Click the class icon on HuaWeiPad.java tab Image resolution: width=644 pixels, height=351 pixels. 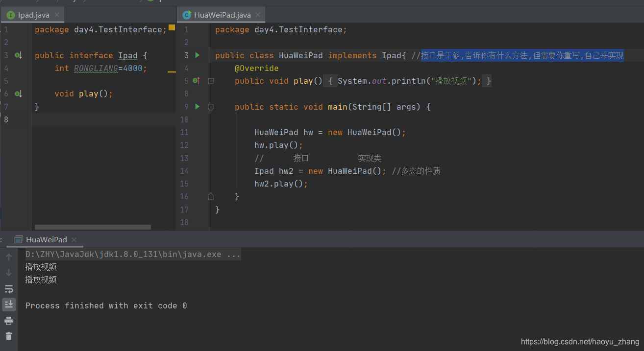pyautogui.click(x=186, y=15)
